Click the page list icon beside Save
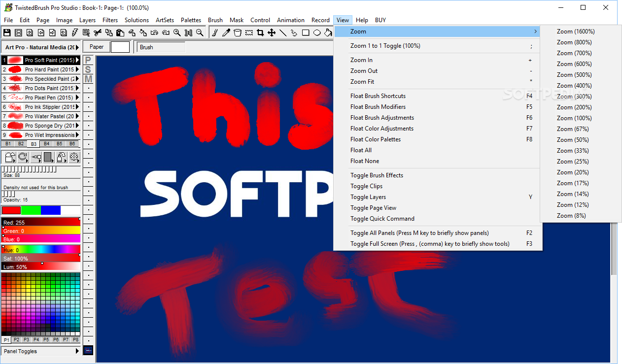This screenshot has width=622, height=364. 18,33
